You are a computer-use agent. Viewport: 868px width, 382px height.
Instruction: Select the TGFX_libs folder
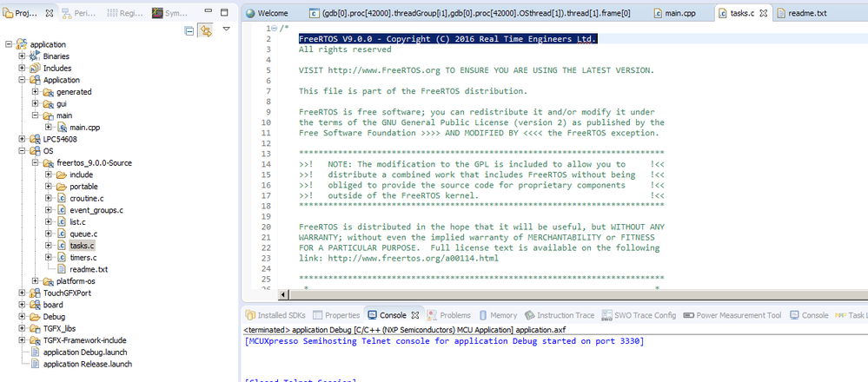tap(60, 328)
